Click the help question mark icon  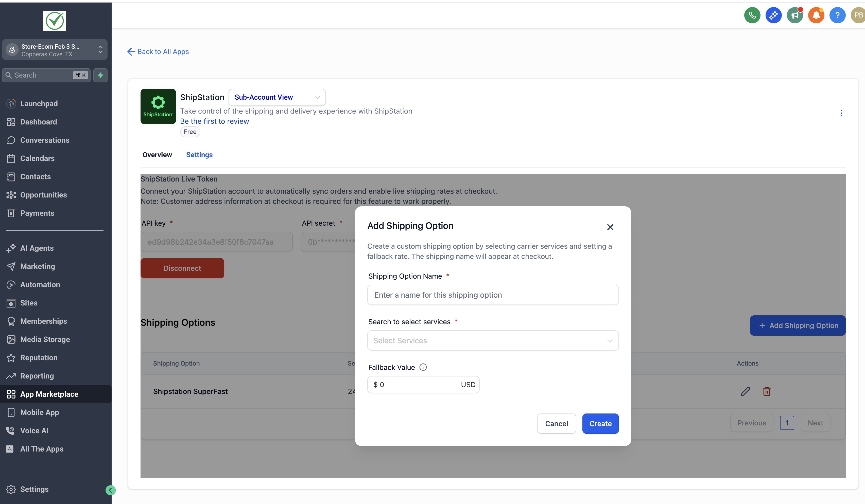pos(837,15)
